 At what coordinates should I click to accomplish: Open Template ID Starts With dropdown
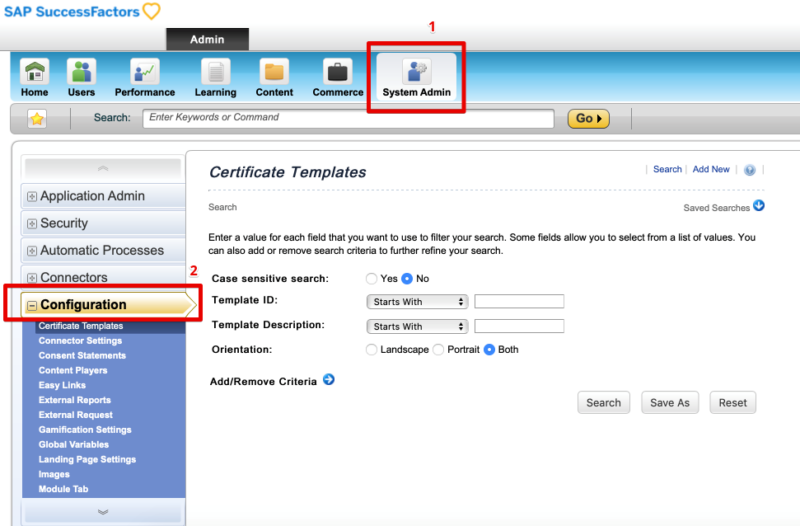click(x=417, y=302)
